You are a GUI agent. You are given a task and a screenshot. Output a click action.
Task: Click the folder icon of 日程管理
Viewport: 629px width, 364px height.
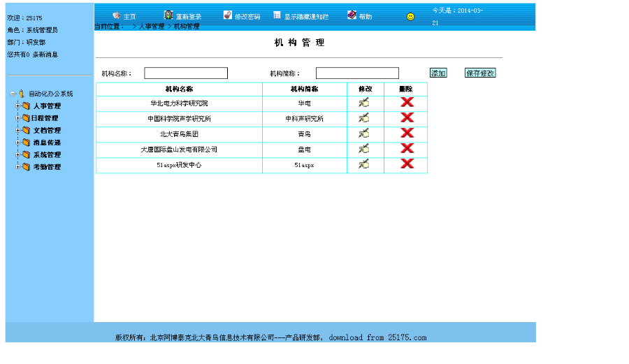[27, 118]
